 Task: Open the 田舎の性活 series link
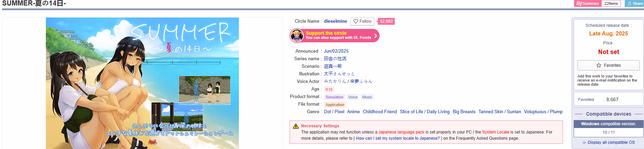click(x=335, y=58)
